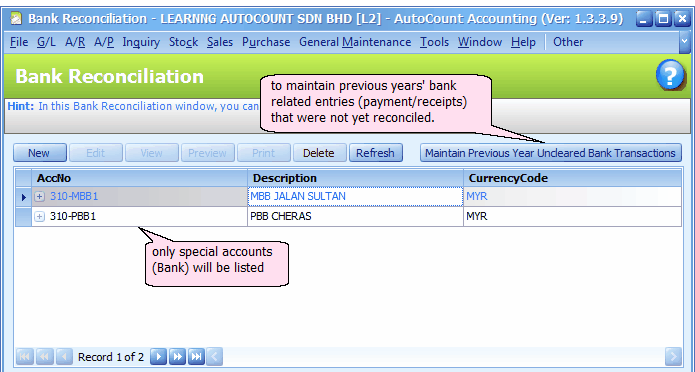Select the MBB JALAN SULTAN description cell
The height and width of the screenshot is (372, 695).
coord(355,196)
